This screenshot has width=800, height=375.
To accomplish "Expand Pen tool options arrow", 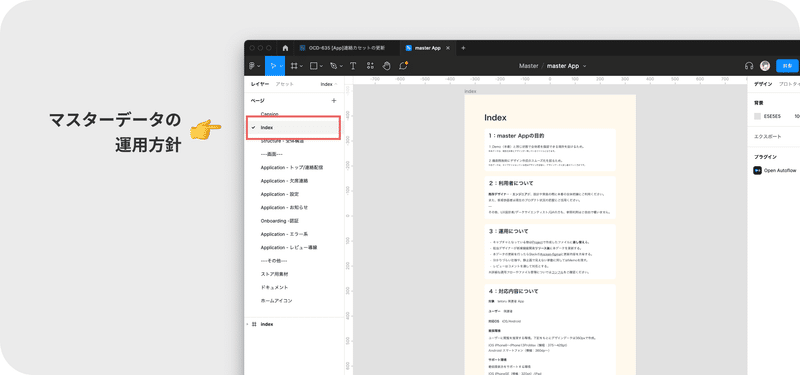I will (341, 66).
